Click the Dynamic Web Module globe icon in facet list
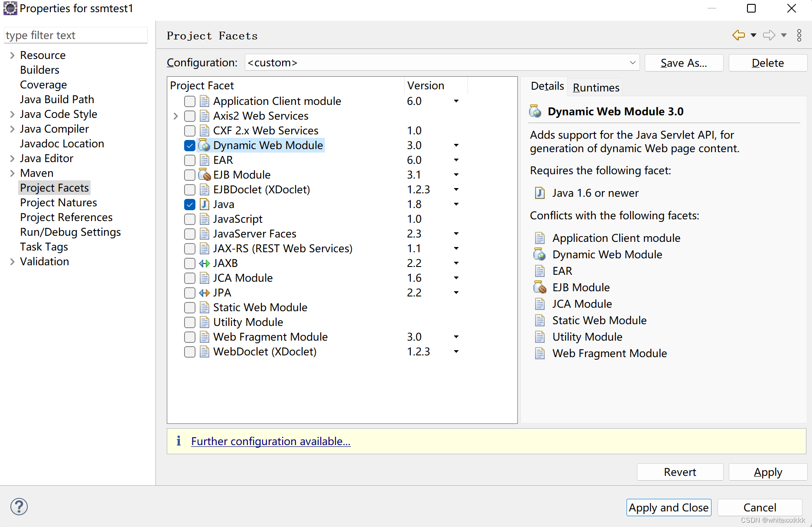 pyautogui.click(x=205, y=146)
